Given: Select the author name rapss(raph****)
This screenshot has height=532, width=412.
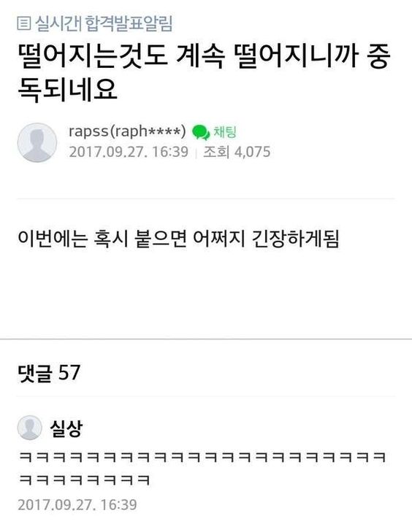Looking at the screenshot, I should pyautogui.click(x=127, y=131).
